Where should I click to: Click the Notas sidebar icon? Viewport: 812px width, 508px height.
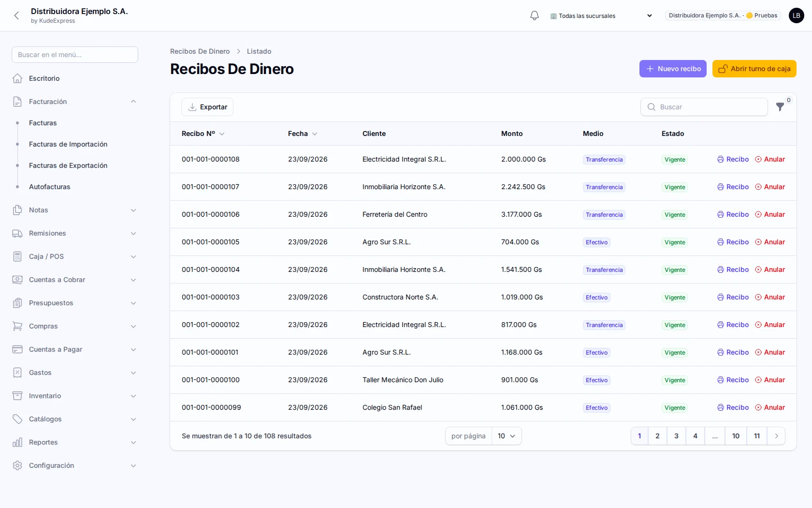coord(17,210)
